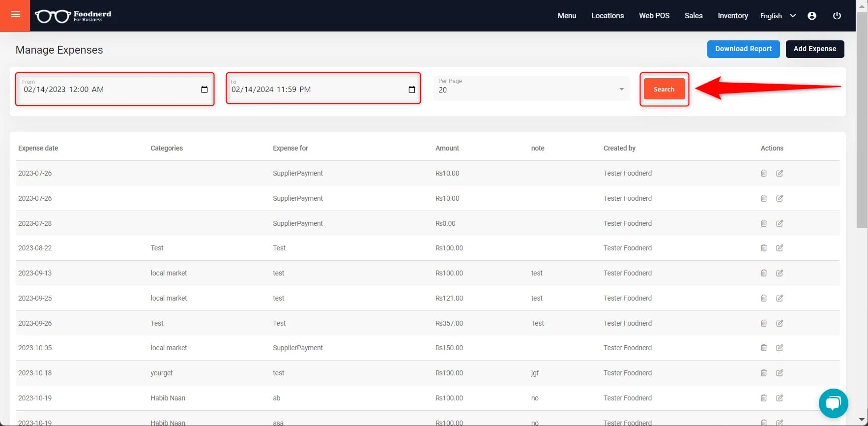This screenshot has width=868, height=426.
Task: Click the Created by column header
Action: click(619, 148)
